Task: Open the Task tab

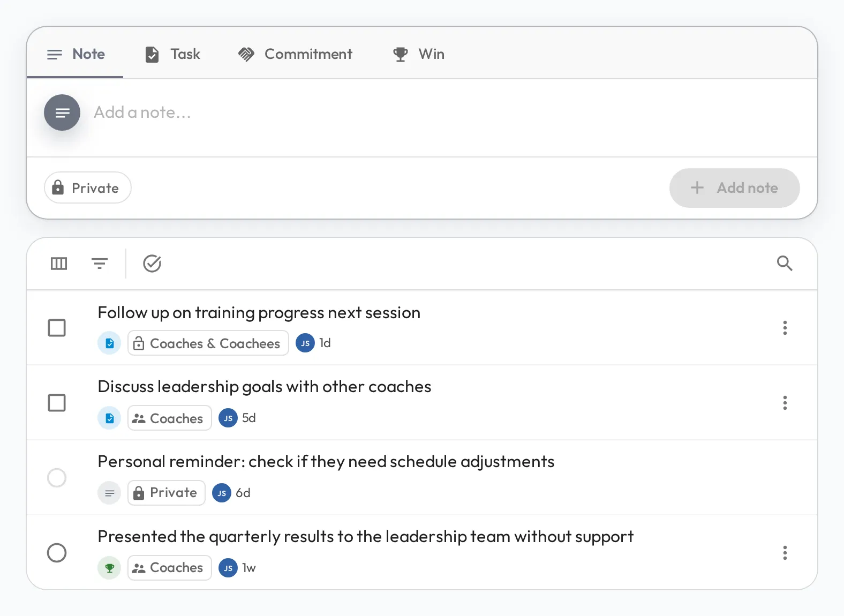Action: pos(172,54)
